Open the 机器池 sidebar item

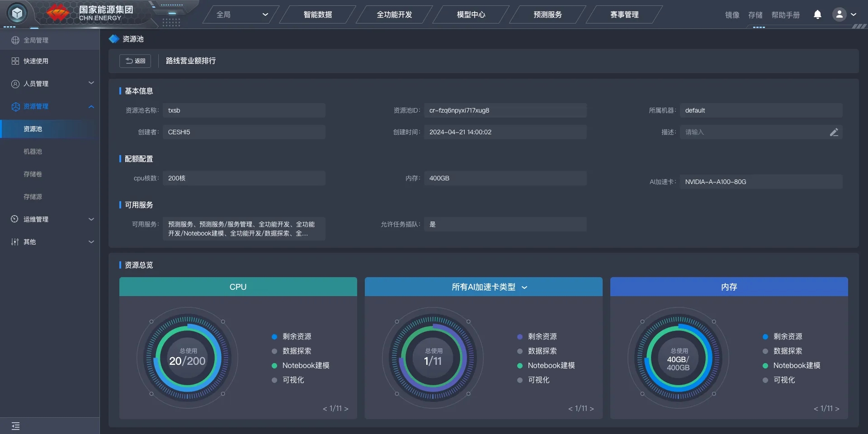tap(33, 151)
